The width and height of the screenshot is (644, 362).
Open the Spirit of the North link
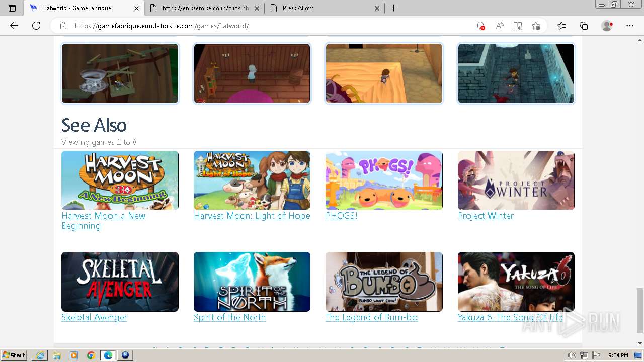(x=229, y=317)
